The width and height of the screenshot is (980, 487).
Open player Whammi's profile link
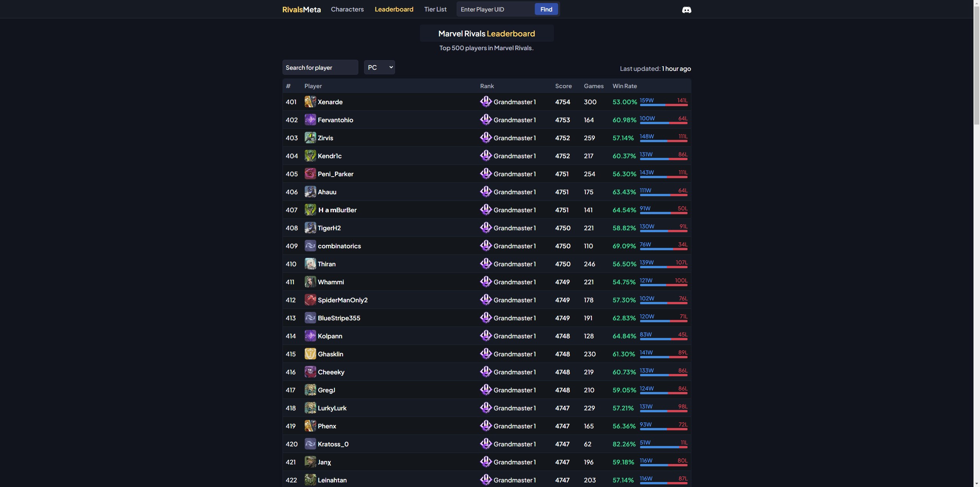(331, 282)
